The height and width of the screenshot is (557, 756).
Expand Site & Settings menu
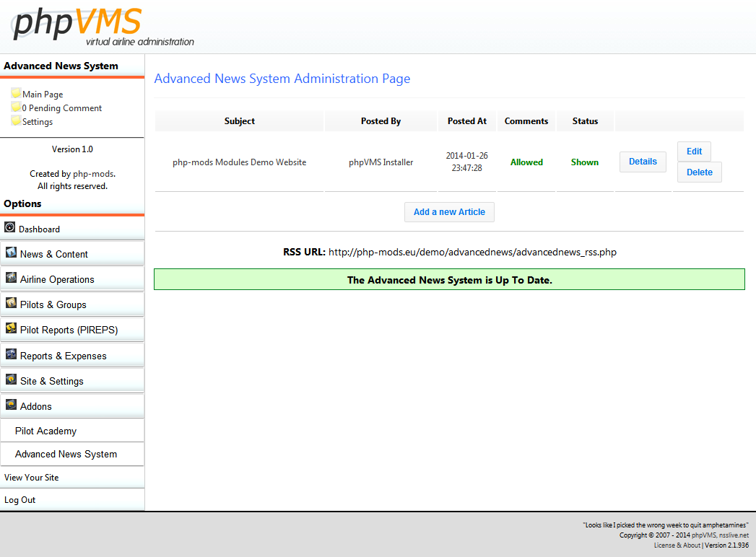(72, 380)
